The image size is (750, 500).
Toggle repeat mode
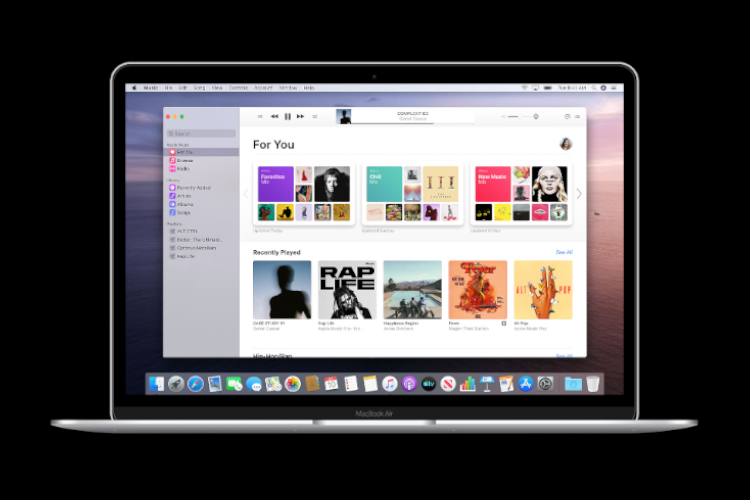pyautogui.click(x=315, y=116)
